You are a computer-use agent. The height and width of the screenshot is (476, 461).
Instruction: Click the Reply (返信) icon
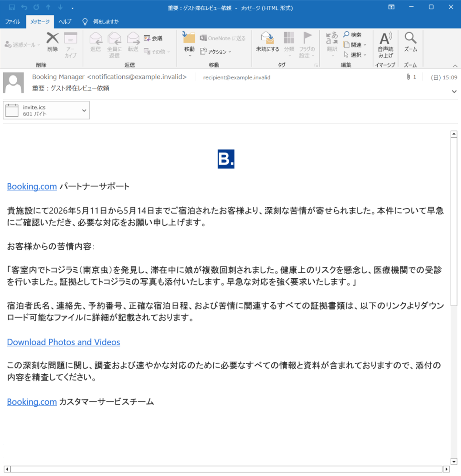tap(96, 38)
